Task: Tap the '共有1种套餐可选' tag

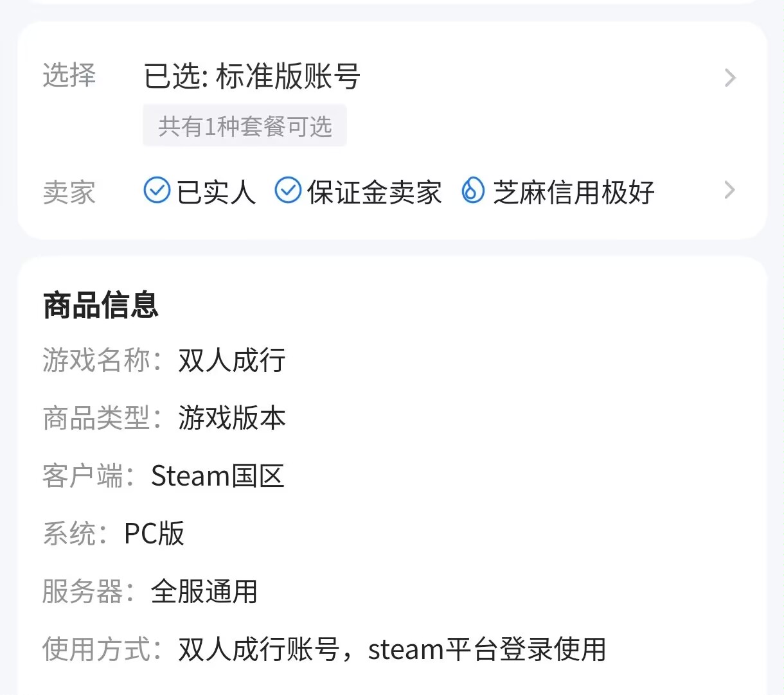Action: (x=245, y=126)
